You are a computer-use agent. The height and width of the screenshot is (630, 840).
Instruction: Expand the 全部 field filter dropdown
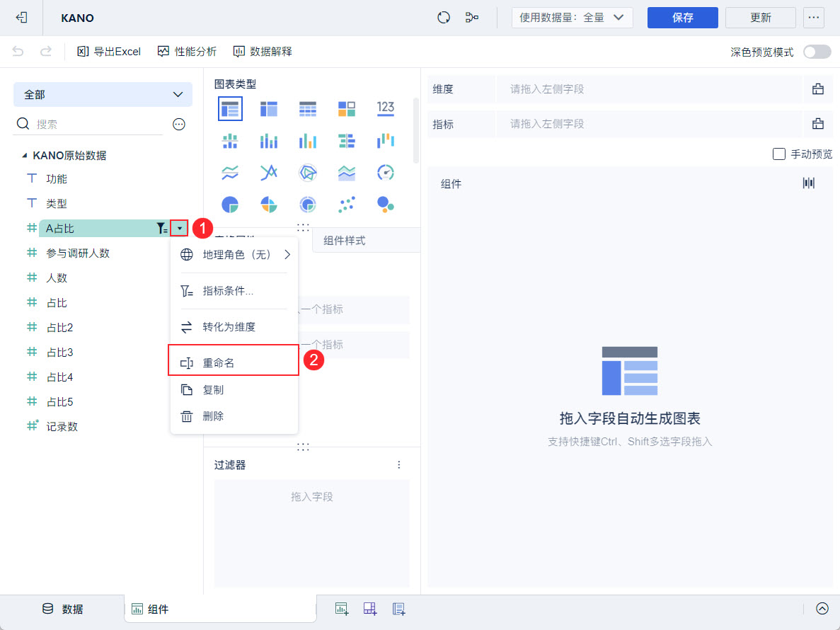103,94
